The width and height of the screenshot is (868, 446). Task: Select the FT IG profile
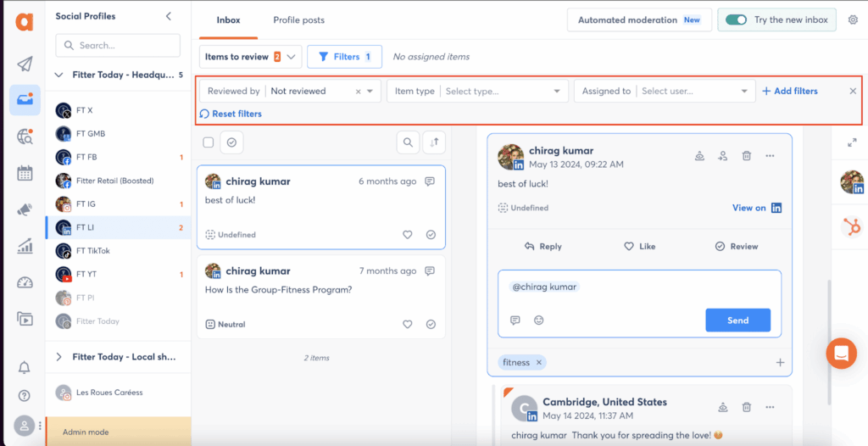pyautogui.click(x=118, y=203)
